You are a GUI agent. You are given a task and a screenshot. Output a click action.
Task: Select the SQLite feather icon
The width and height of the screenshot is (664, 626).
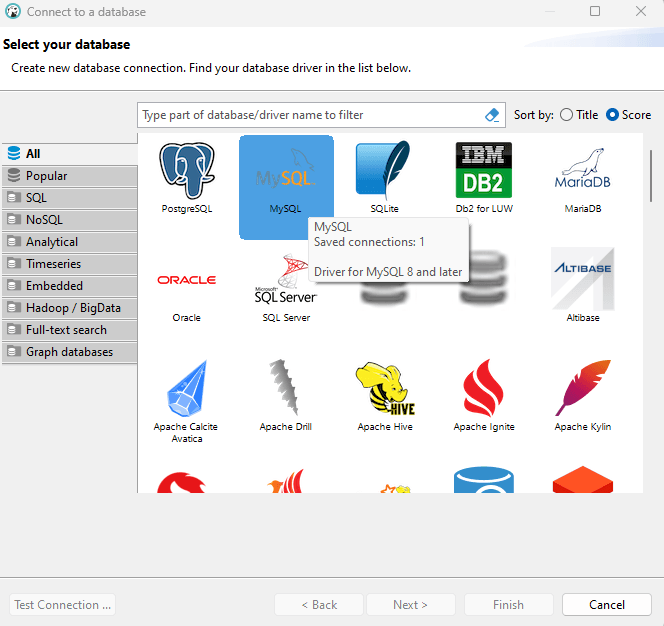tap(385, 170)
